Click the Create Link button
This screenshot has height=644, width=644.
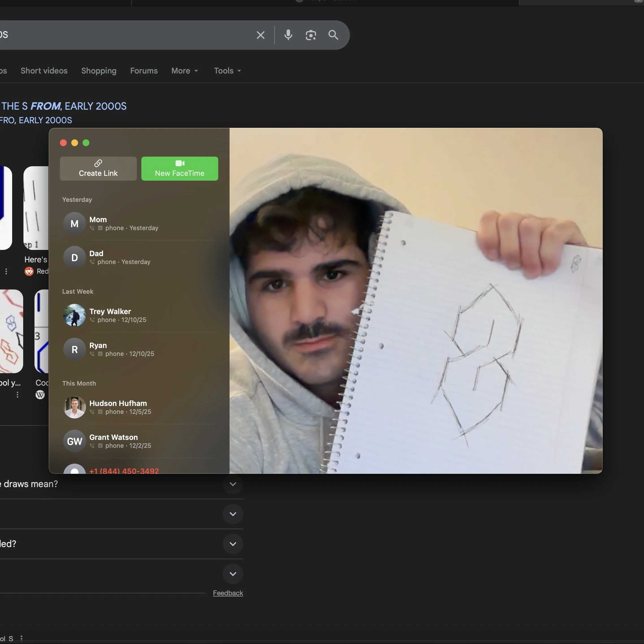coord(98,169)
